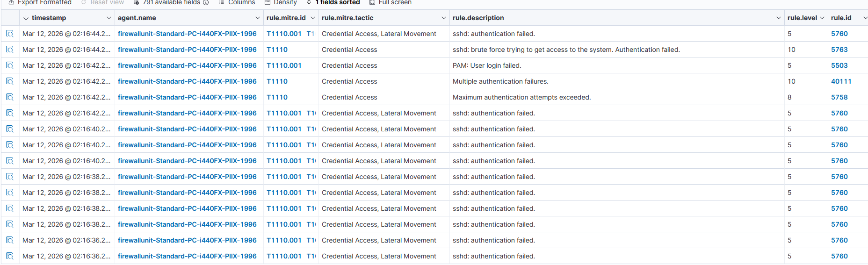Expand the timestamp column header menu
This screenshot has height=265, width=868.
tap(109, 18)
